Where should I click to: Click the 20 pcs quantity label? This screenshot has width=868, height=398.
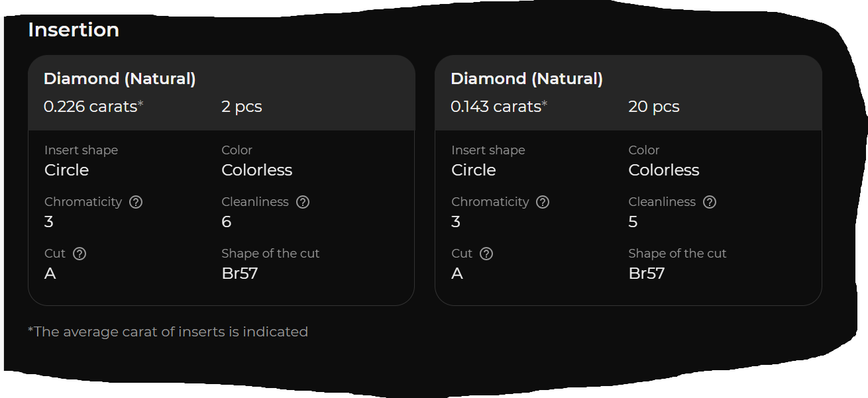click(654, 107)
